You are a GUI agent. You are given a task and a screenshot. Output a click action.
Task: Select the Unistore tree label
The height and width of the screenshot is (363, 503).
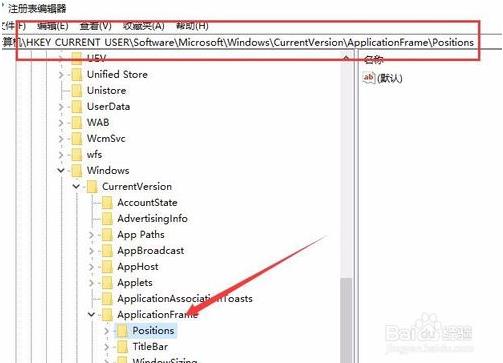tap(107, 91)
